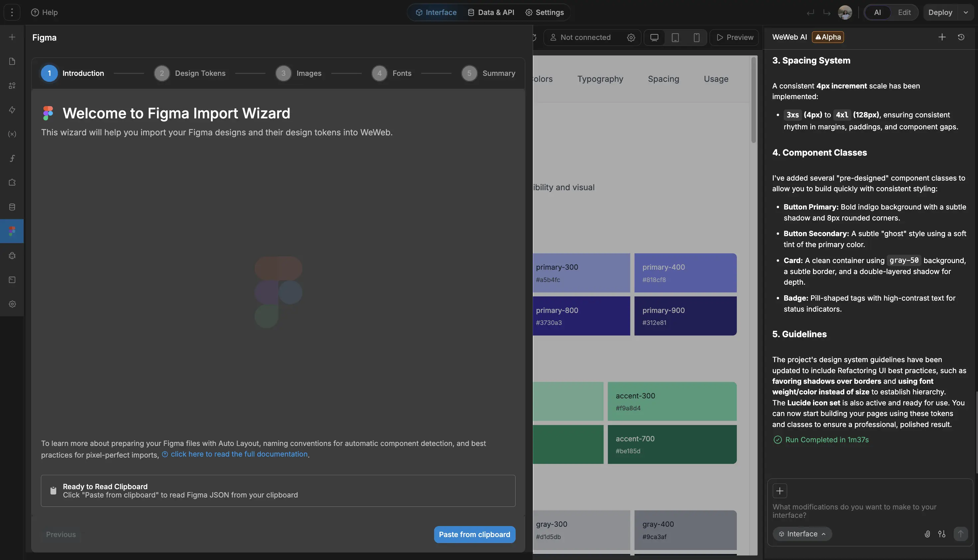Image resolution: width=978 pixels, height=560 pixels.
Task: Click the preview canvas vertical scrollbar
Action: tap(753, 100)
